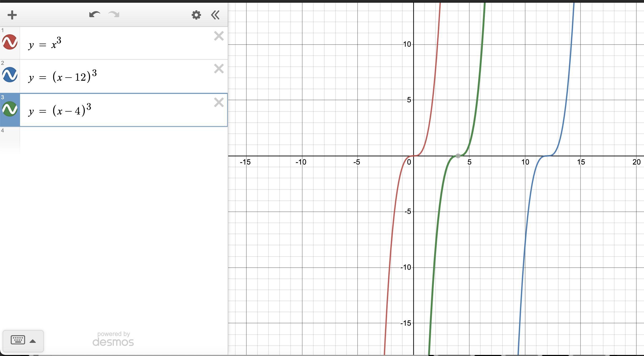
Task: Click the add item plus icon
Action: pyautogui.click(x=12, y=15)
